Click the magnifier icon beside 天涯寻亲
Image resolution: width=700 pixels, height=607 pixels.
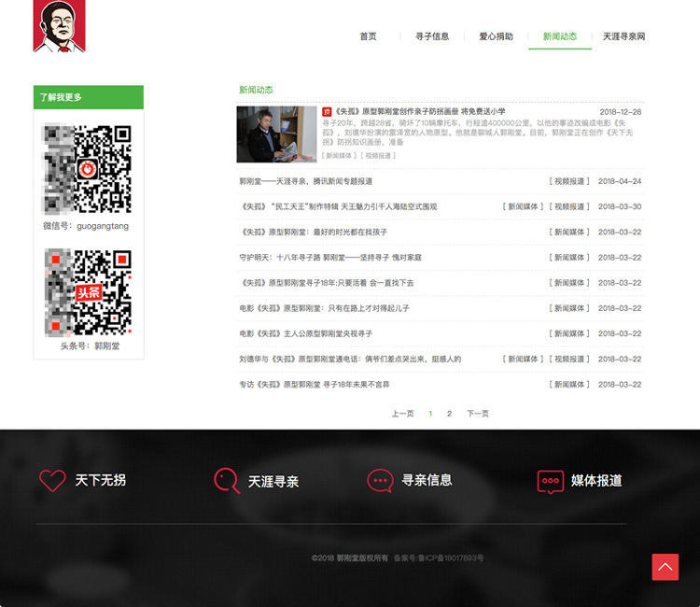[227, 481]
